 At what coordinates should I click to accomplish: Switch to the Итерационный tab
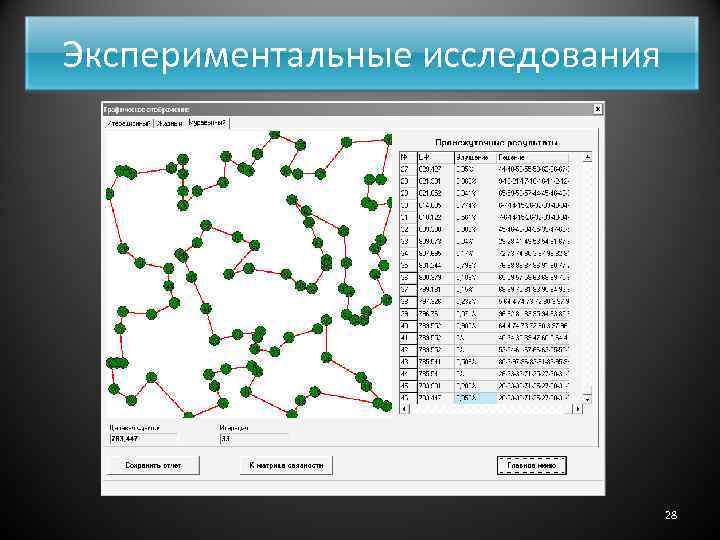tap(129, 124)
